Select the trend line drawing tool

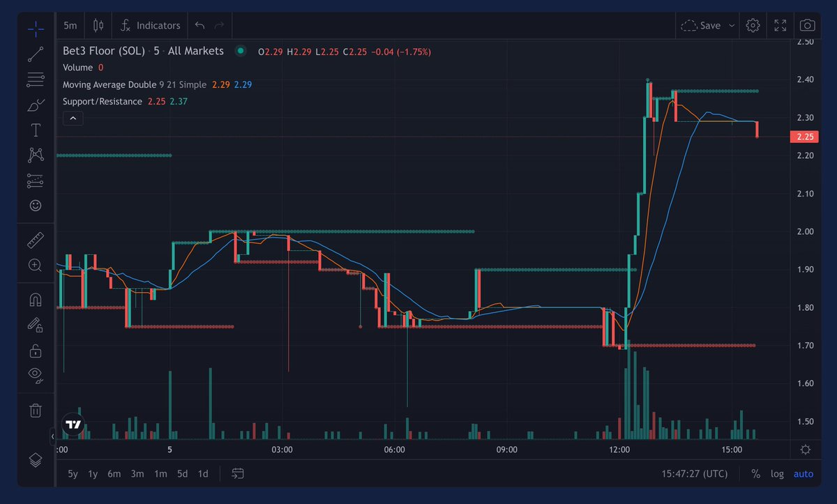point(36,54)
